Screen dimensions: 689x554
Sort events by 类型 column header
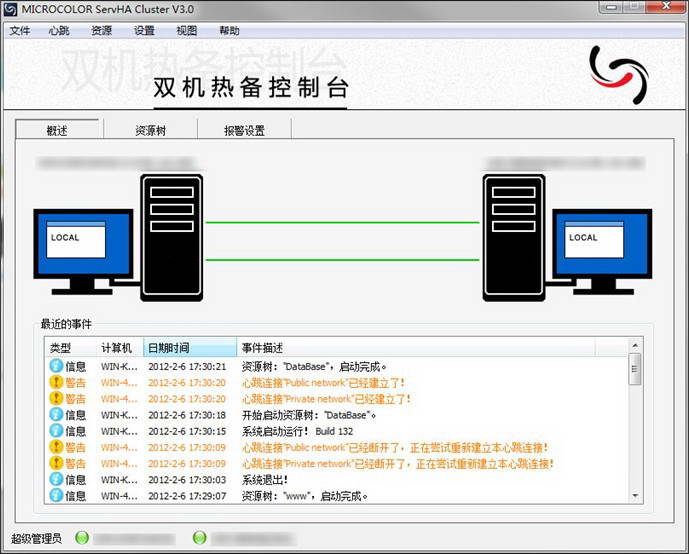click(x=72, y=348)
